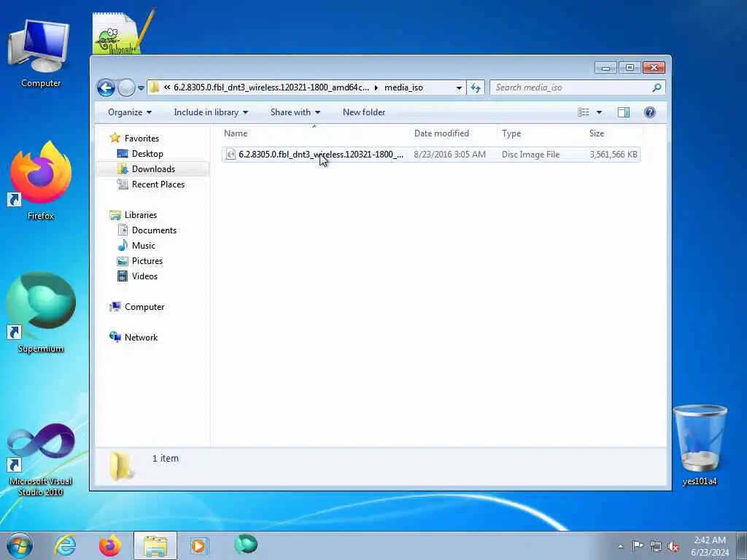
Task: Open Explorer help via question mark
Action: [x=649, y=112]
